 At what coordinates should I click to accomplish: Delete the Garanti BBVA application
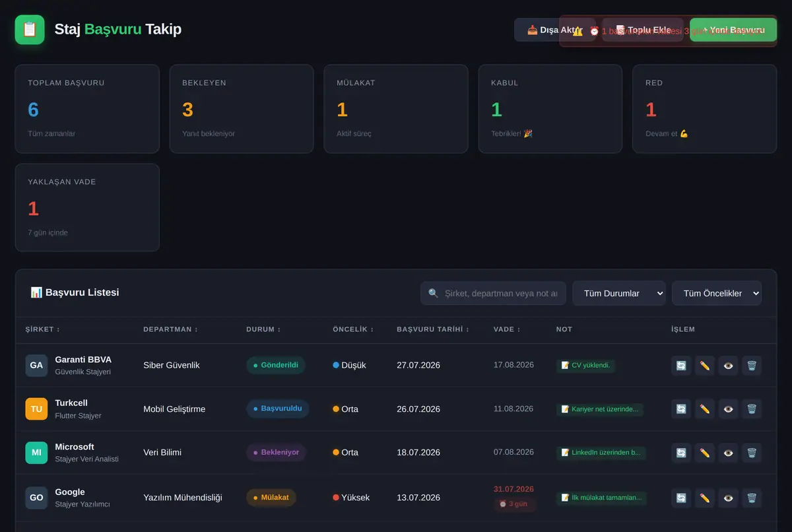pos(752,366)
